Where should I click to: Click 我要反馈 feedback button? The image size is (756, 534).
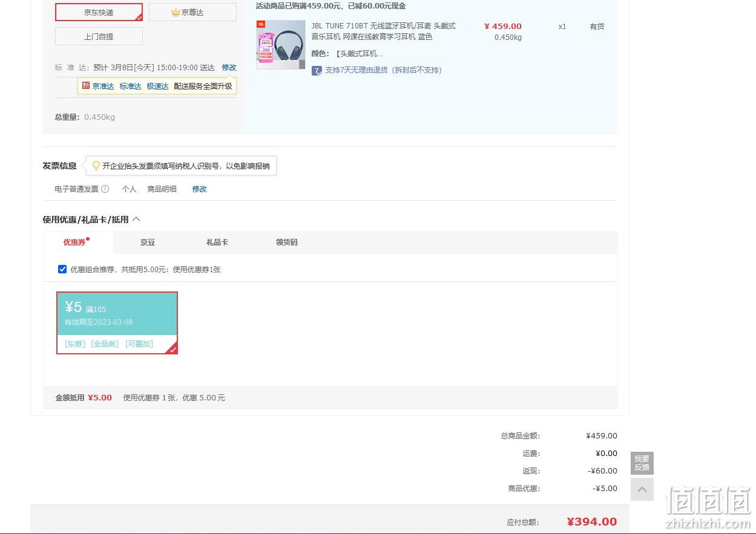(x=642, y=463)
